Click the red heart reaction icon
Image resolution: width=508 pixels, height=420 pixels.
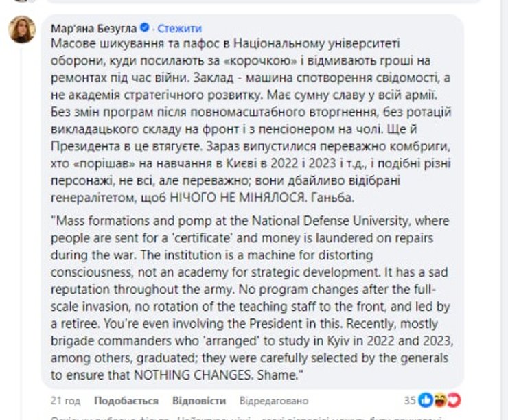[453, 400]
